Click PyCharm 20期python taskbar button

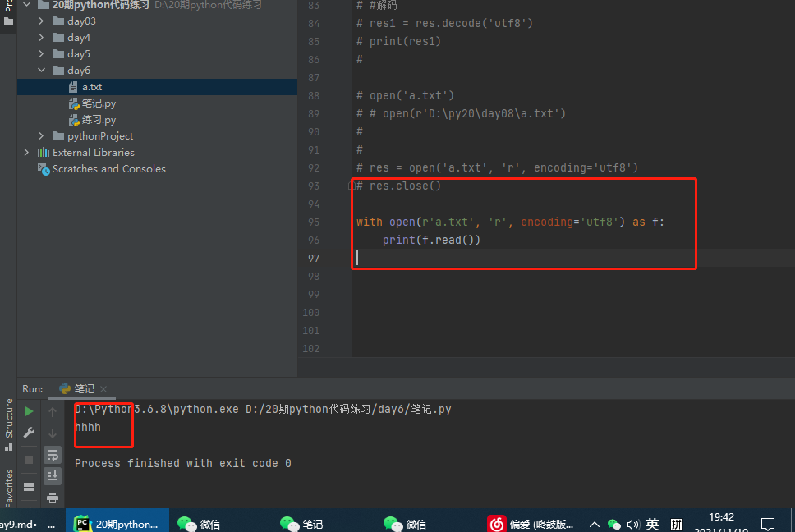tap(117, 522)
